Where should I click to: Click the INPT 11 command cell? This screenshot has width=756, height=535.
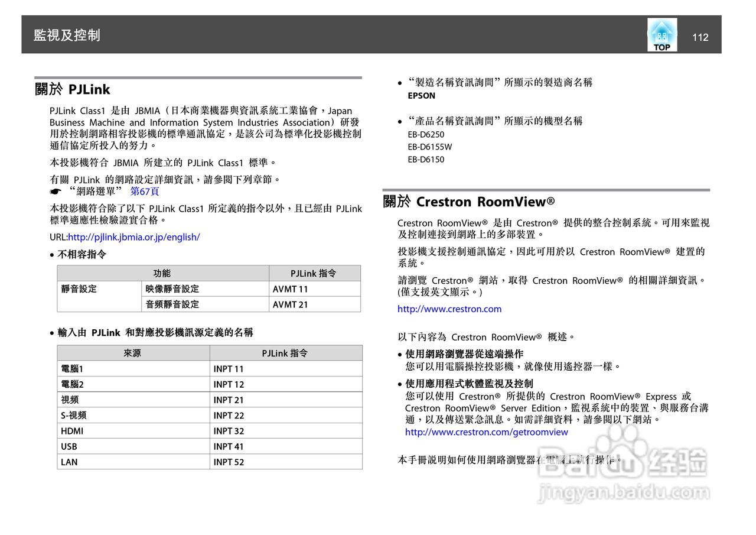coord(286,368)
